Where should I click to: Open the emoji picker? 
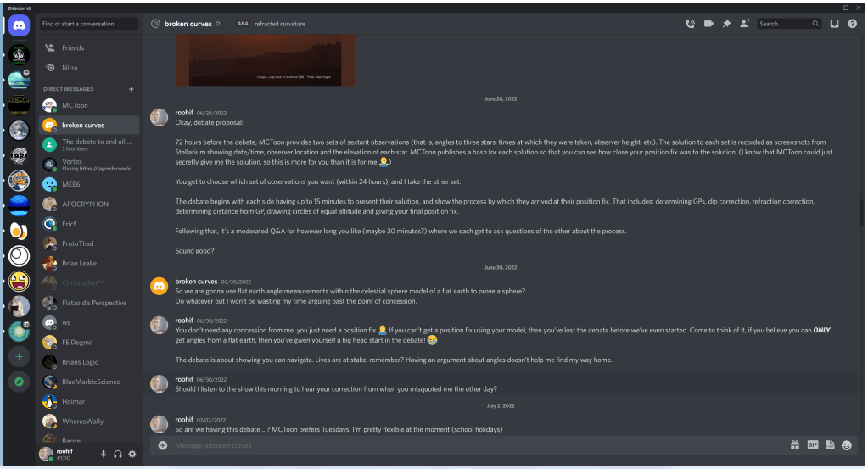847,445
